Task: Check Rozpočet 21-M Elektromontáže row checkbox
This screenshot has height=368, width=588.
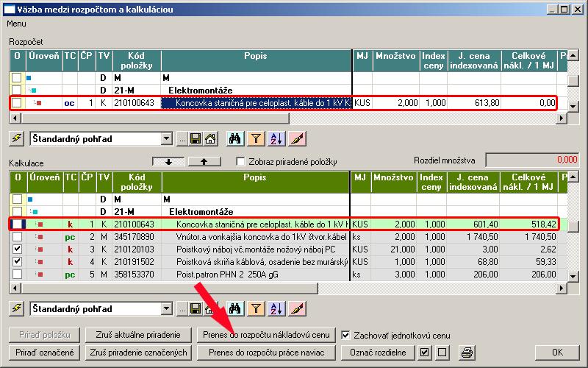Action: [x=16, y=90]
